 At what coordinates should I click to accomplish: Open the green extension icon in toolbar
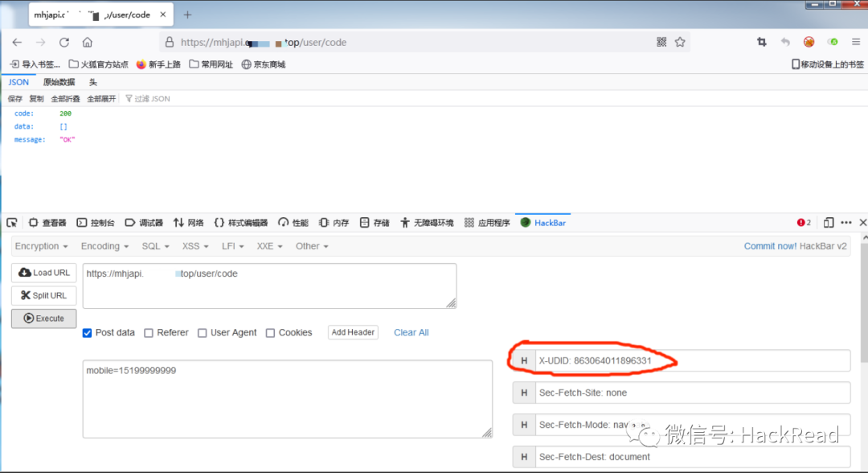tap(833, 42)
